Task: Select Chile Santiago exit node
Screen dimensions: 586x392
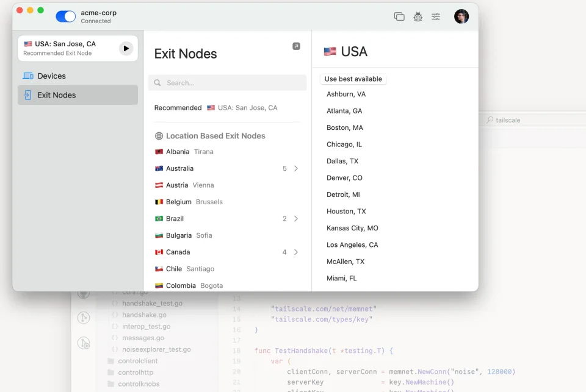Action: [x=227, y=269]
